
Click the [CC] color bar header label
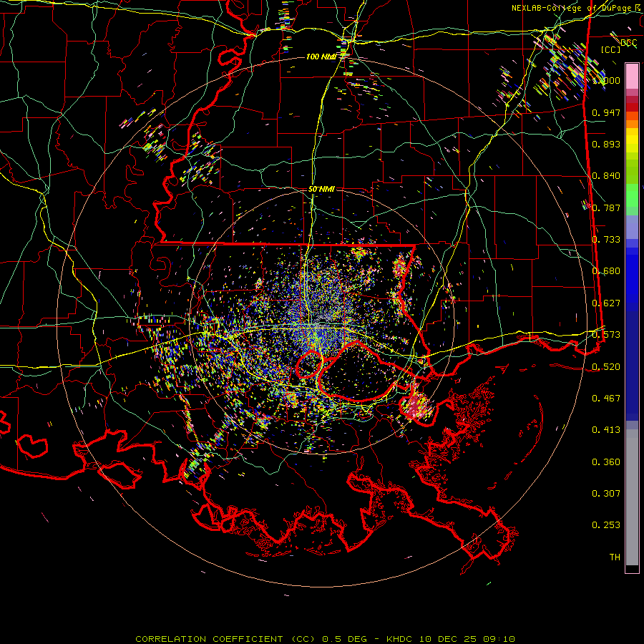tap(610, 49)
